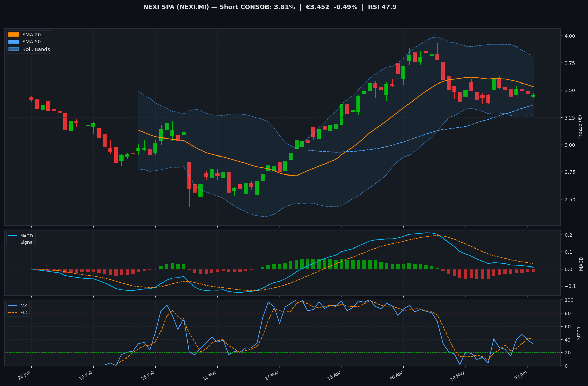The height and width of the screenshot is (386, 588).
Task: Click the "40" Stoch axis tick
Action: [568, 340]
